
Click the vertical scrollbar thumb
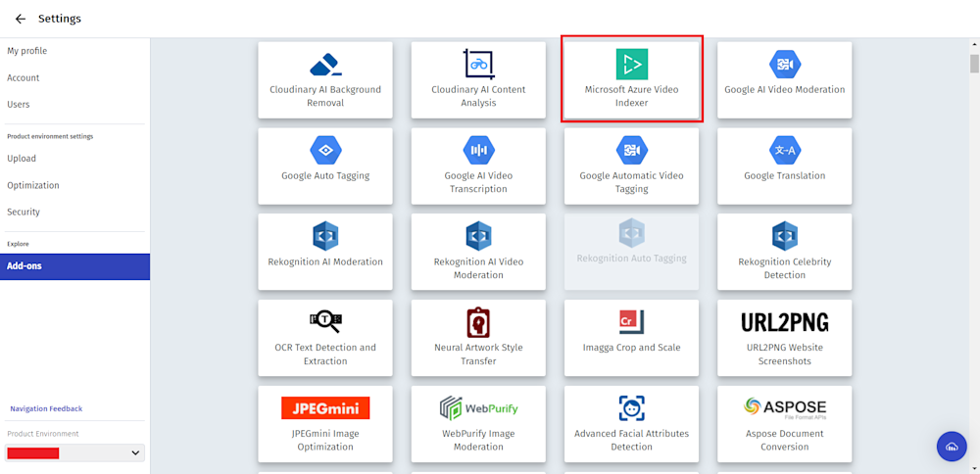[x=974, y=63]
